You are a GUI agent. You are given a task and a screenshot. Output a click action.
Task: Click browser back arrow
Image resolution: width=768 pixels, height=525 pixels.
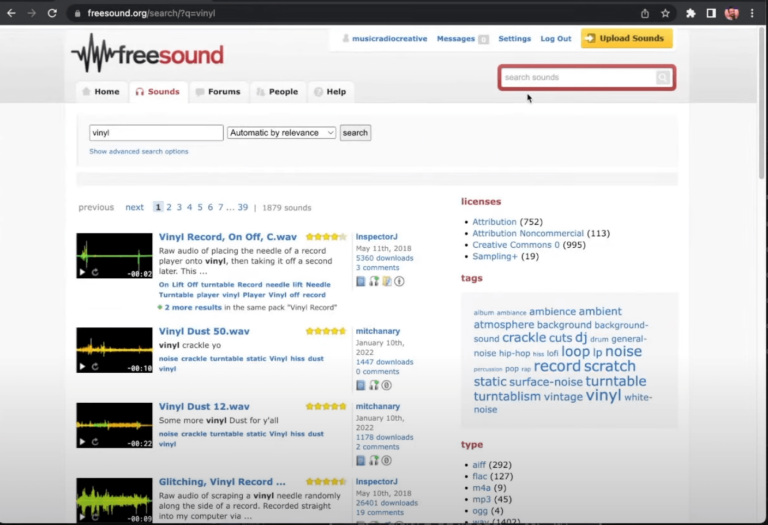[x=11, y=13]
